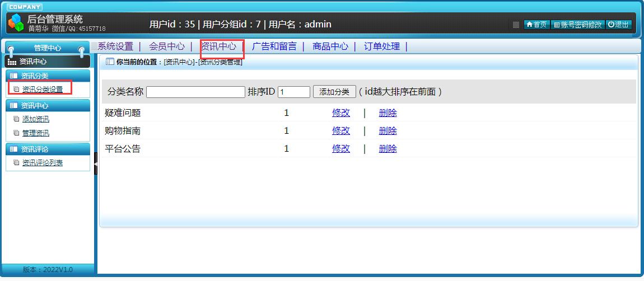Click the 管理中心 sidebar header
This screenshot has height=281, width=644.
[48, 48]
